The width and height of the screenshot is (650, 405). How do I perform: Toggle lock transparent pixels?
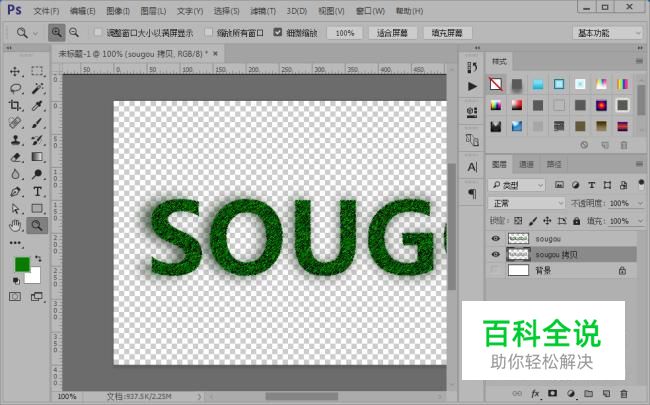pos(518,221)
